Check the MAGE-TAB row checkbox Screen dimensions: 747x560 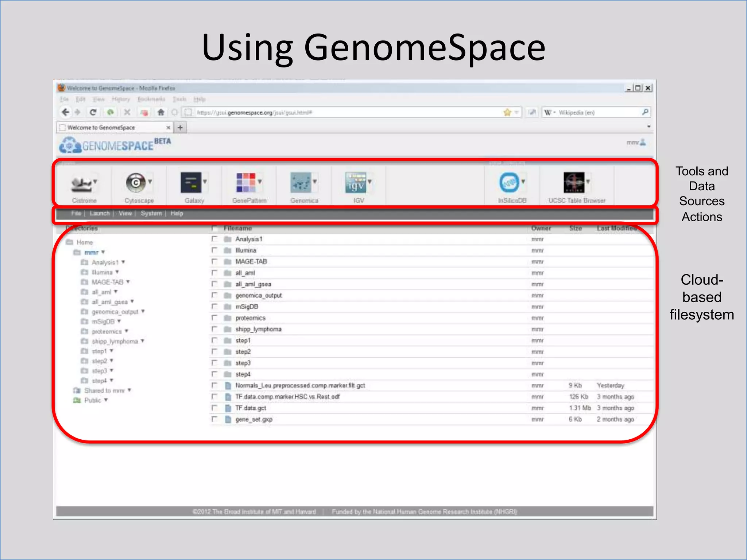(x=214, y=261)
